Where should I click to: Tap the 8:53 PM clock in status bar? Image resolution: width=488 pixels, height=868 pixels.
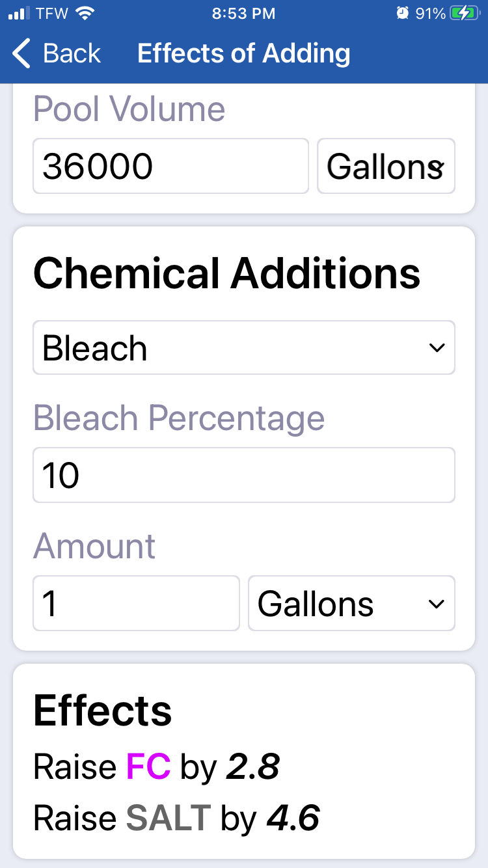pyautogui.click(x=244, y=13)
